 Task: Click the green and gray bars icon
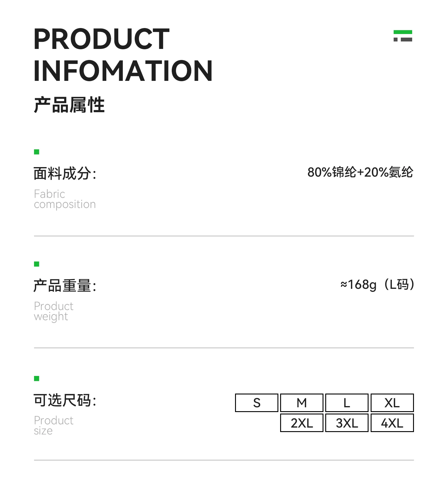point(403,36)
